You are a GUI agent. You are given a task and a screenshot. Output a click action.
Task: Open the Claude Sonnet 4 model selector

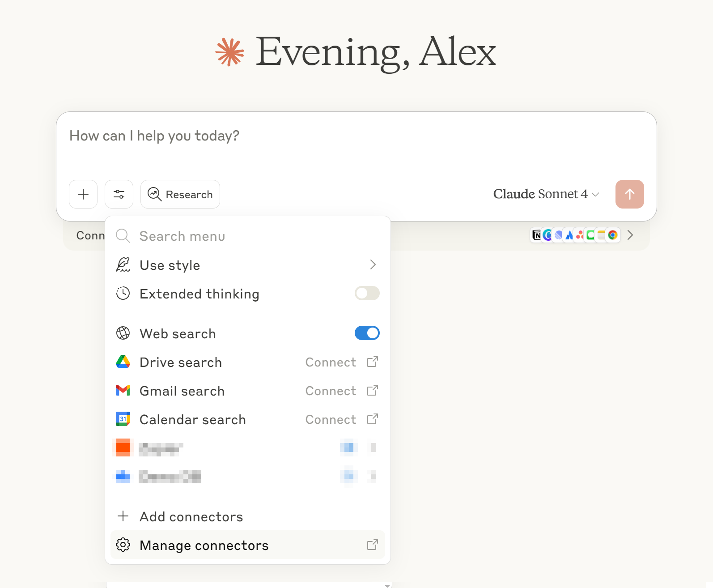click(x=546, y=194)
